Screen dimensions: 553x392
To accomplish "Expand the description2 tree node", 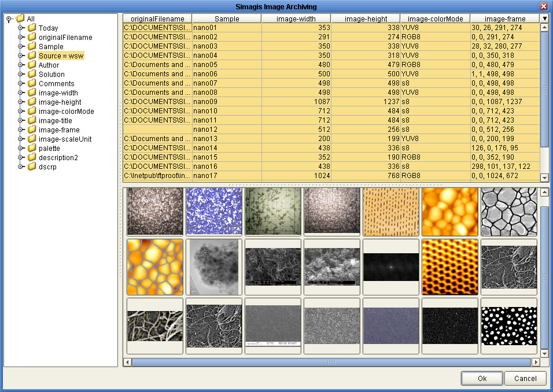I will point(21,157).
